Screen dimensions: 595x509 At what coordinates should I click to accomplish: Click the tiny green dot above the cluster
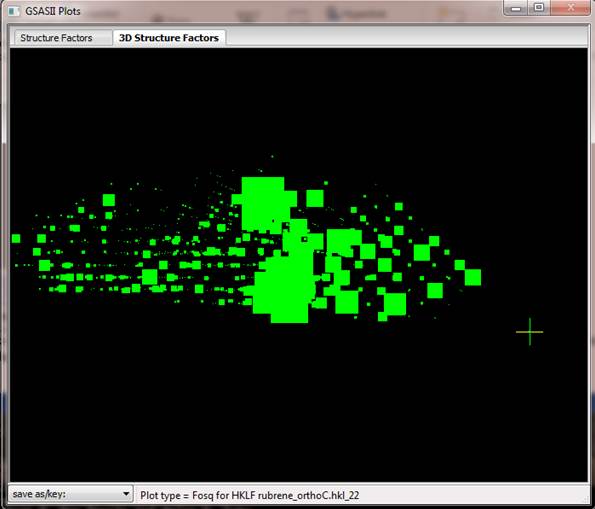coord(272,156)
